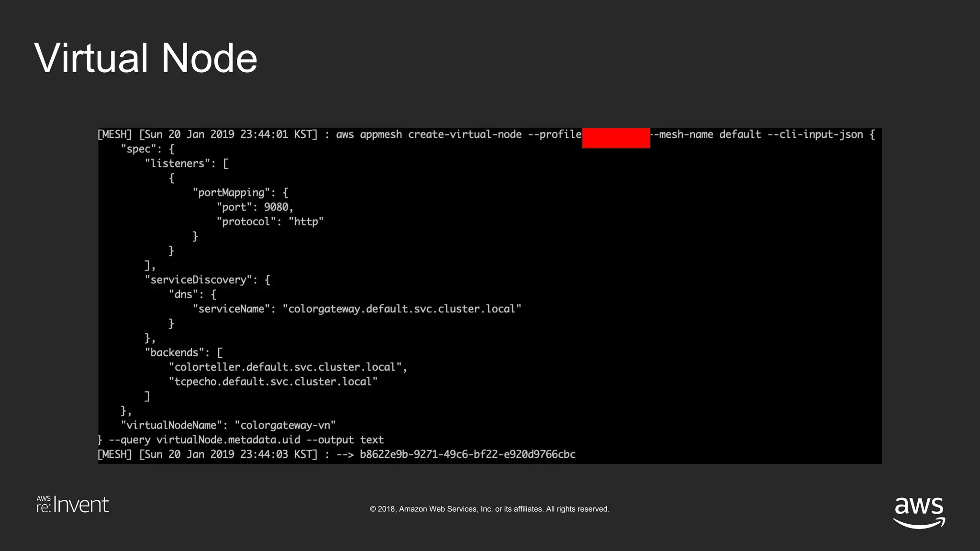Click the Amazon Web Services copyright notice
Screen dimensions: 980x551
(489, 509)
